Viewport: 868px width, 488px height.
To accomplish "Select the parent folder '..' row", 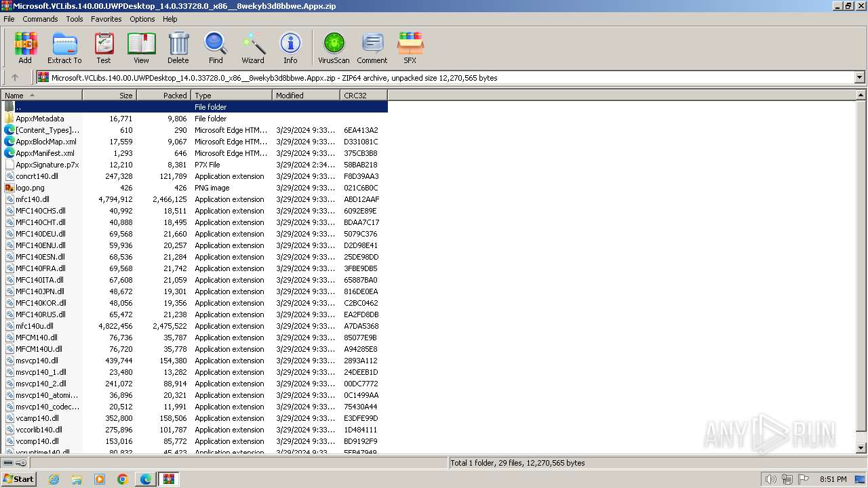I will click(195, 107).
